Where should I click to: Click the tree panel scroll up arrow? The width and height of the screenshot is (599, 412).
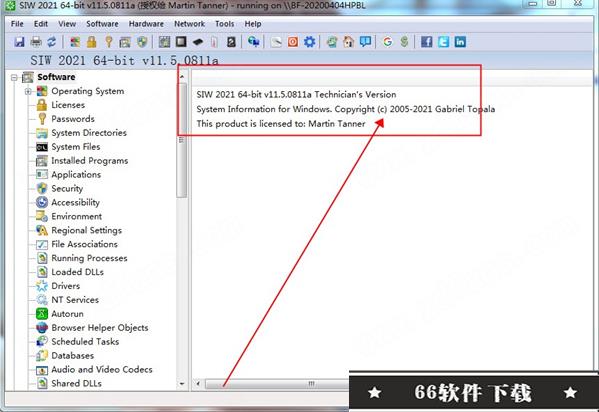click(182, 77)
